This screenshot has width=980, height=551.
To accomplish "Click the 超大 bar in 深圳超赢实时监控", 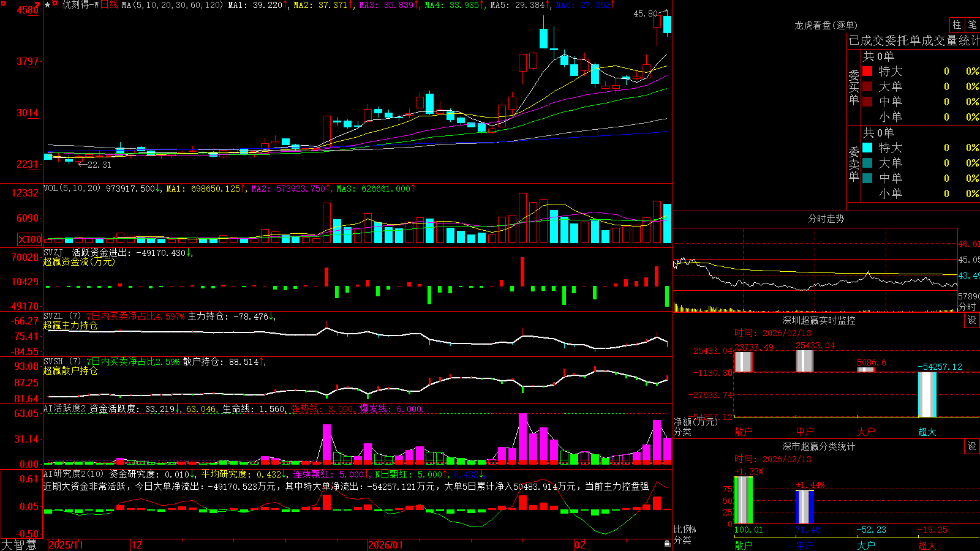I will 927,394.
